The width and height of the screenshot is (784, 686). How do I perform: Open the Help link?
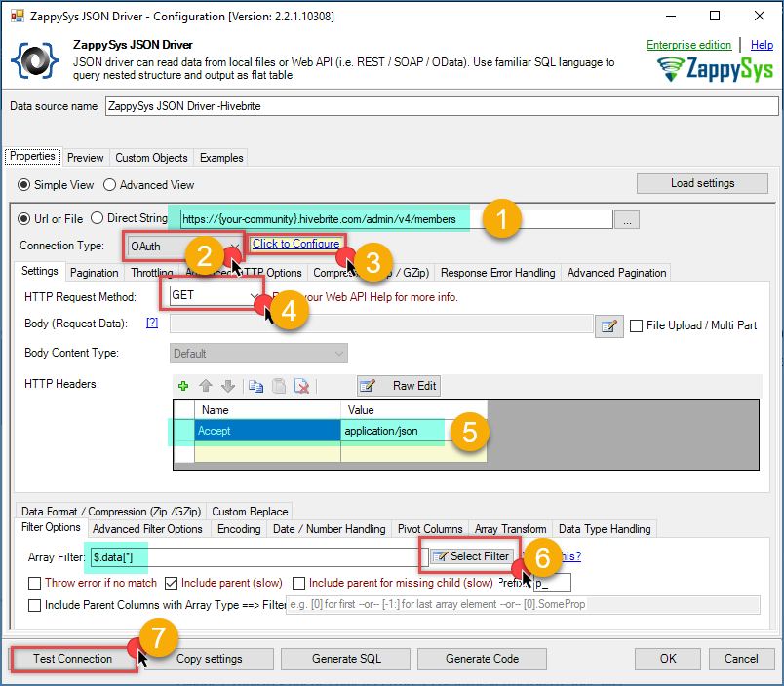(762, 45)
